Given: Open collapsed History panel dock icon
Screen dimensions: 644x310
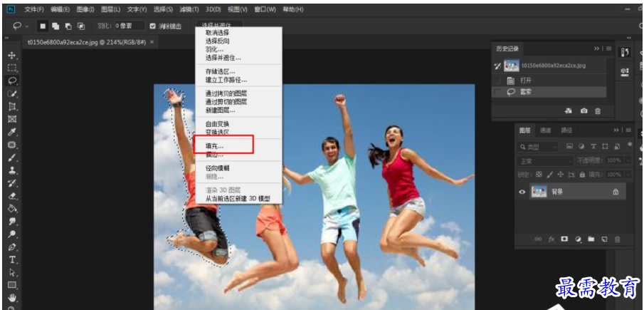Looking at the screenshot, I should click(x=625, y=53).
